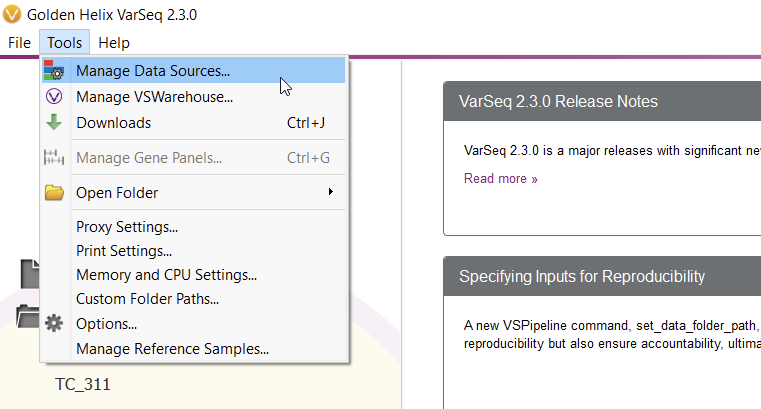This screenshot has width=761, height=409.
Task: Click Specifying Inputs for Reproducibility header
Action: 582,276
